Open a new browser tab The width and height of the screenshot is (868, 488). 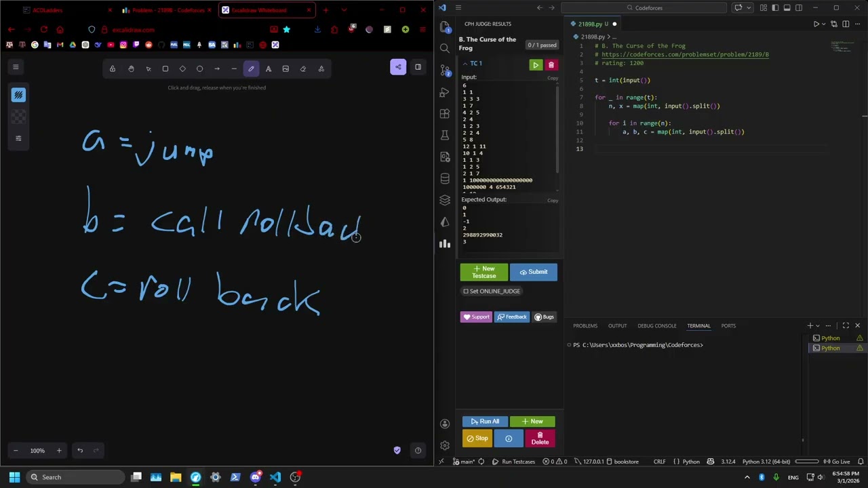click(x=325, y=10)
